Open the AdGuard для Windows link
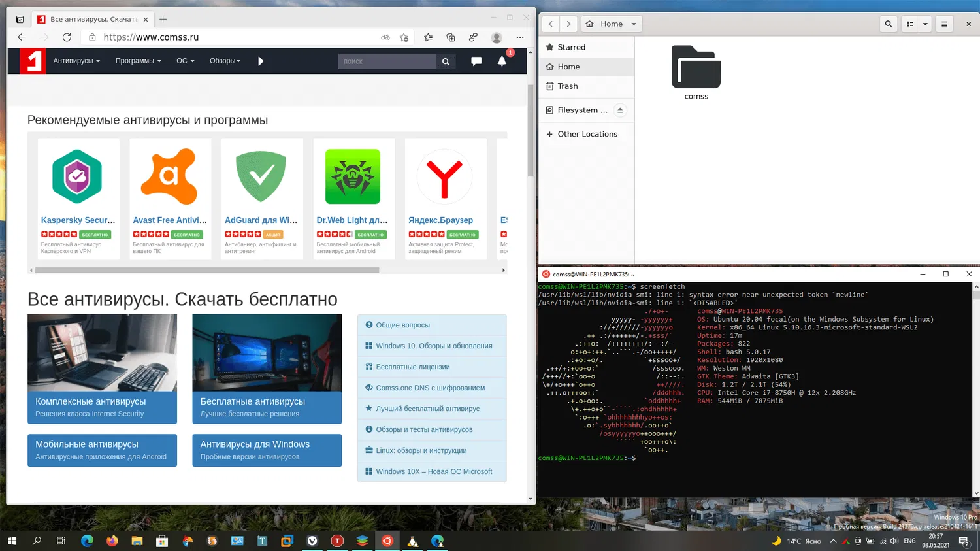 261,220
